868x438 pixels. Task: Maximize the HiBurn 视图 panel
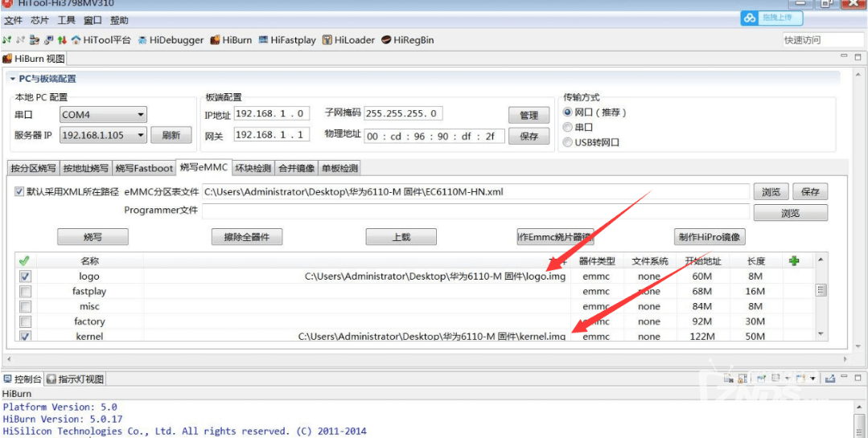tap(858, 56)
